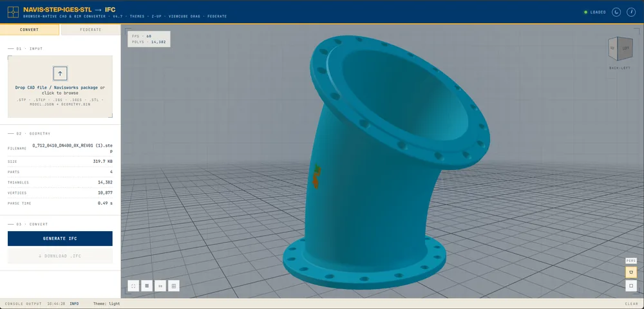Click the solid shading icon in viewport toolbar
This screenshot has height=309, width=644.
coord(147,286)
